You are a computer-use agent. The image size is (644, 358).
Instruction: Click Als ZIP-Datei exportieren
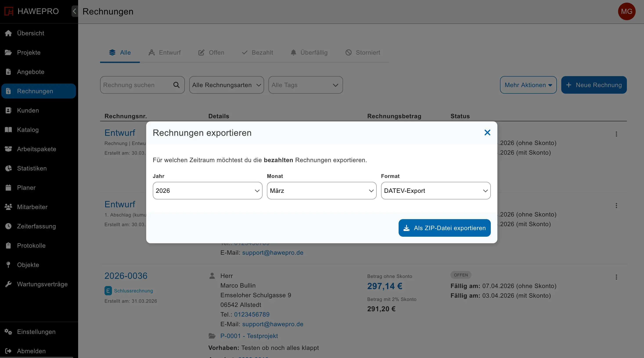[x=444, y=228]
